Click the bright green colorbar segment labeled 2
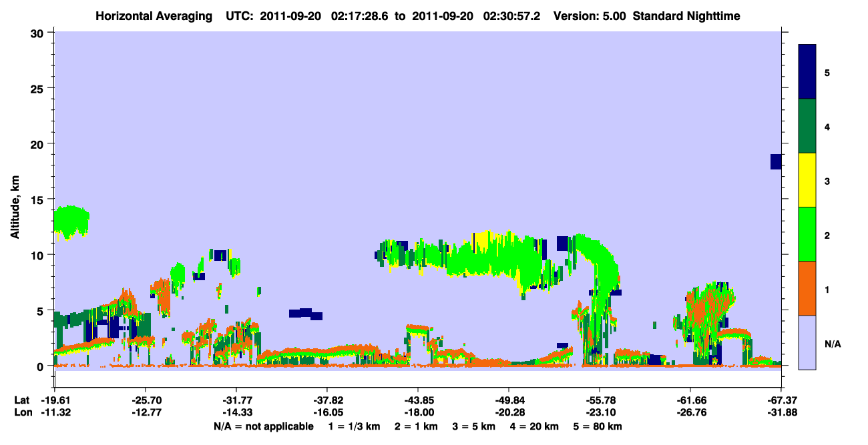Viewport: 868px width, 445px height. [807, 234]
